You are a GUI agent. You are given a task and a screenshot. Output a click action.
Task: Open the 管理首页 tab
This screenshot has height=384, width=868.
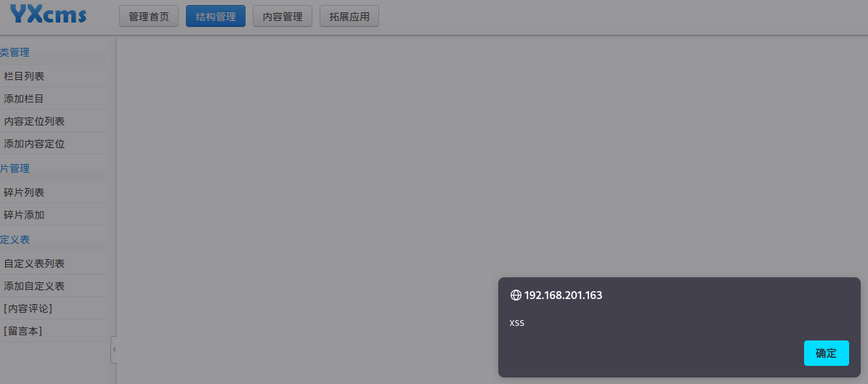[x=149, y=17]
